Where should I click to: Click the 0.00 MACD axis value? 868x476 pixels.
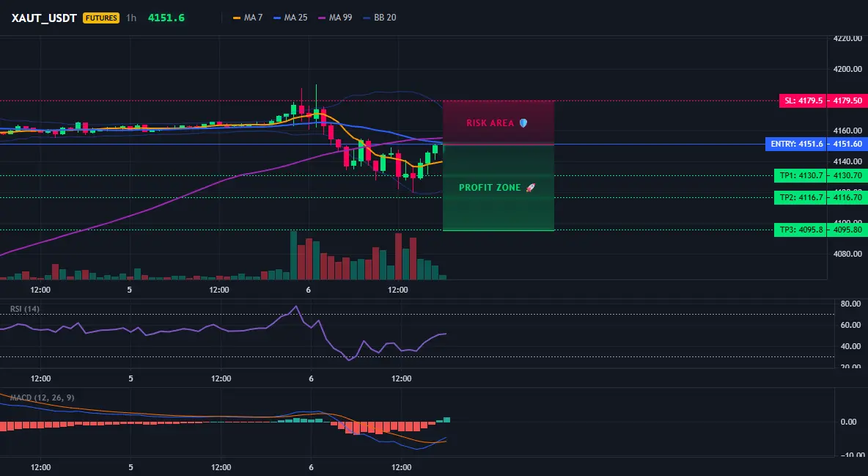click(849, 422)
